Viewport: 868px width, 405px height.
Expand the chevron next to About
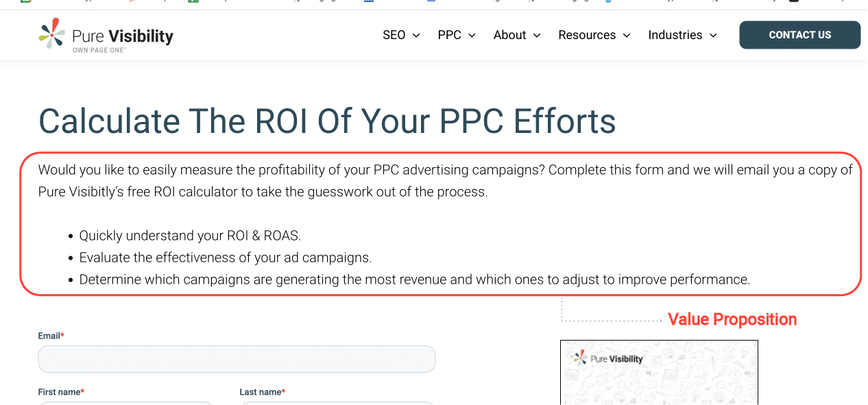(537, 36)
